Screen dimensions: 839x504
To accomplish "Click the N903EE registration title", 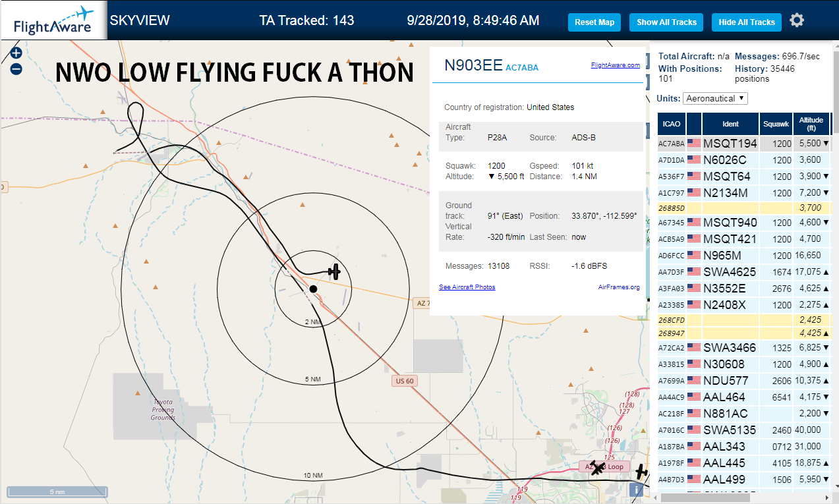I will (473, 65).
